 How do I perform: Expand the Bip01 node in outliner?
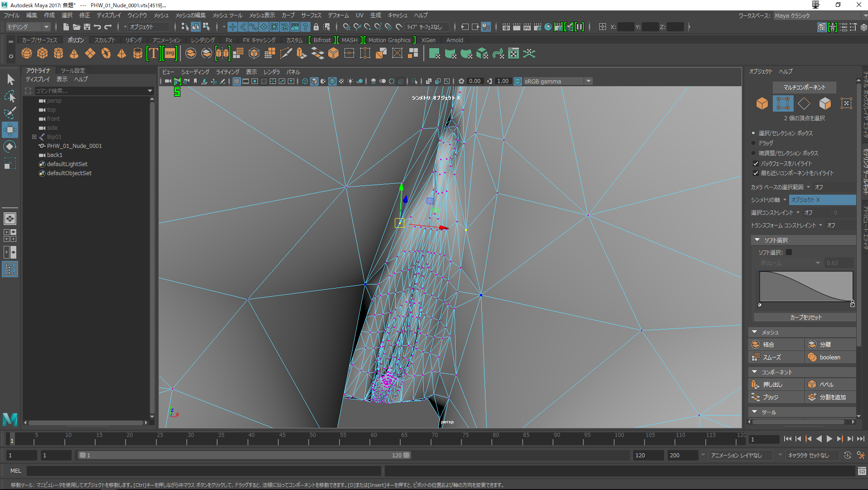pos(34,137)
